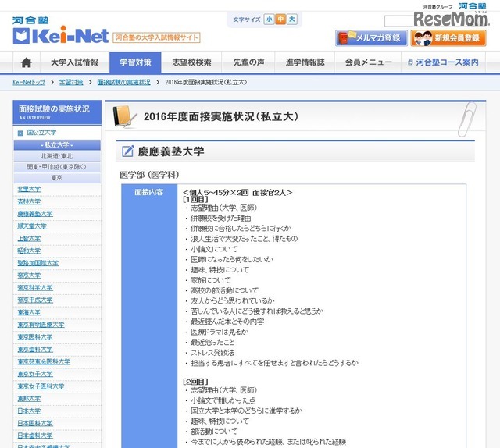Viewport: 500px width, 448px height.
Task: Go to home via house icon
Action: click(x=26, y=62)
